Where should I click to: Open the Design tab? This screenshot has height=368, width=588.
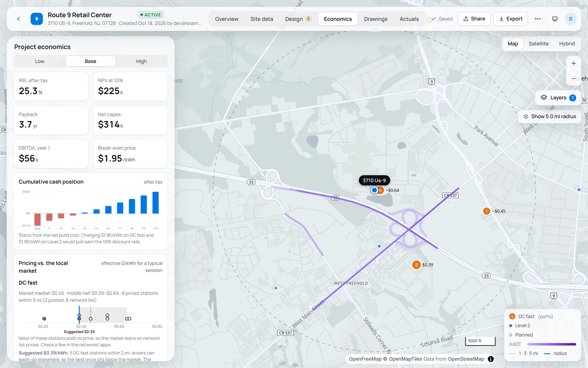(x=298, y=19)
